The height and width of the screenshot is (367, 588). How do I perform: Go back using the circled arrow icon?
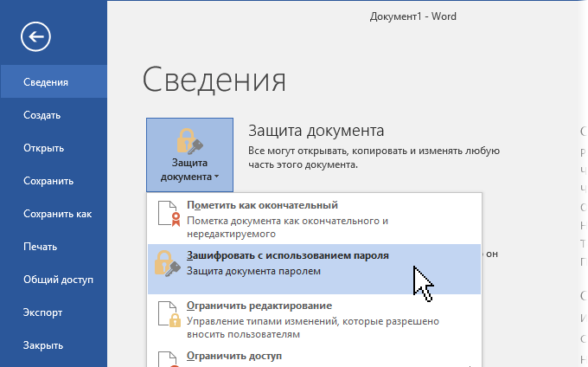click(35, 36)
